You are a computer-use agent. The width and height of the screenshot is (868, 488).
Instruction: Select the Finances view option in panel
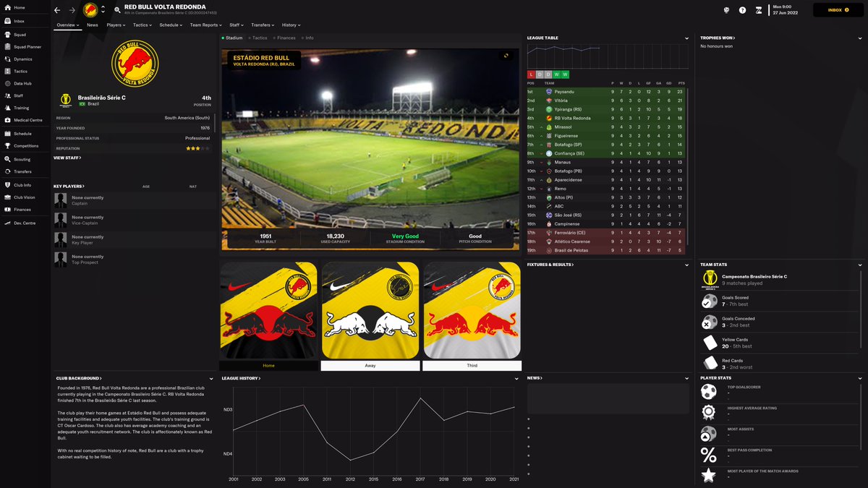point(284,38)
